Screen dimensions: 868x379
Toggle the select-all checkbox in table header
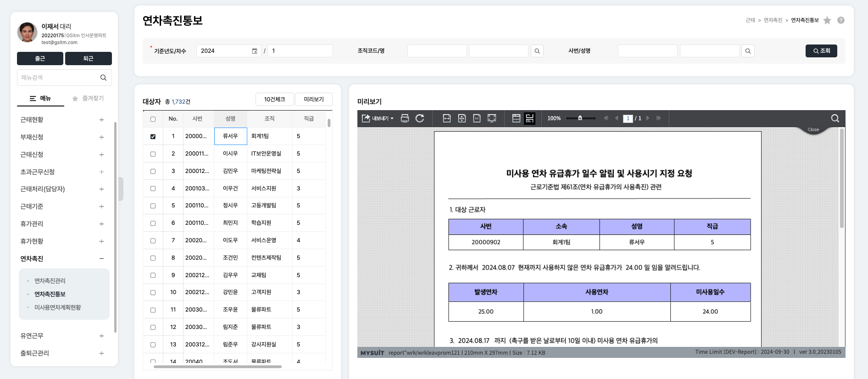153,119
